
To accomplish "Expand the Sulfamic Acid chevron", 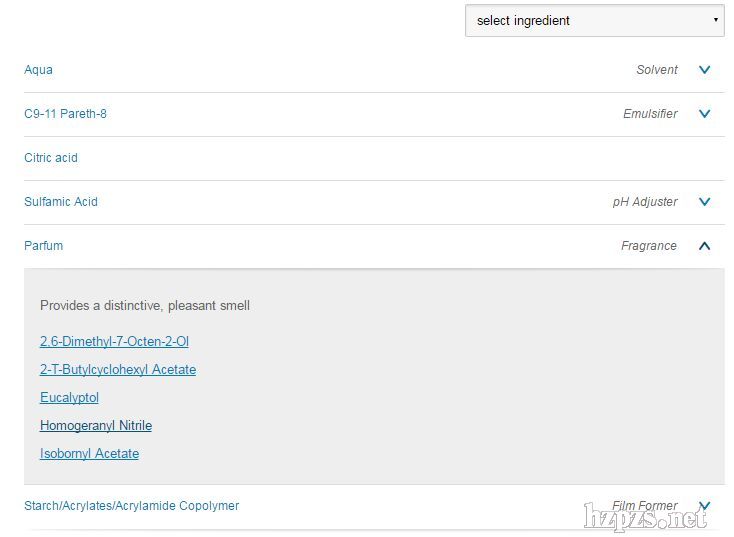I will point(704,202).
